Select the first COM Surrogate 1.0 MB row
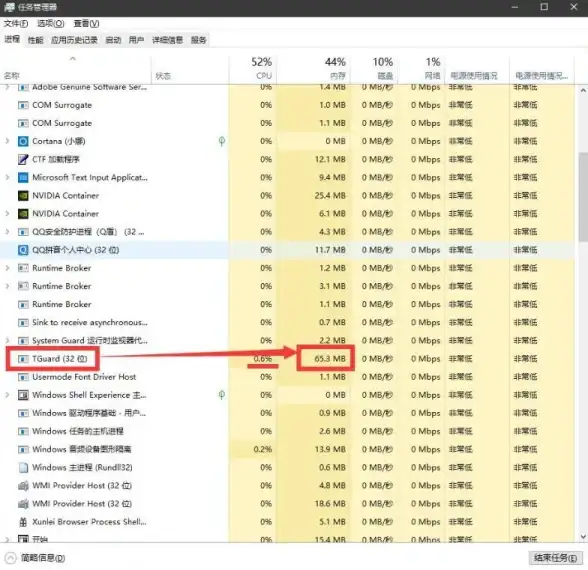The width and height of the screenshot is (588, 570). [287, 105]
